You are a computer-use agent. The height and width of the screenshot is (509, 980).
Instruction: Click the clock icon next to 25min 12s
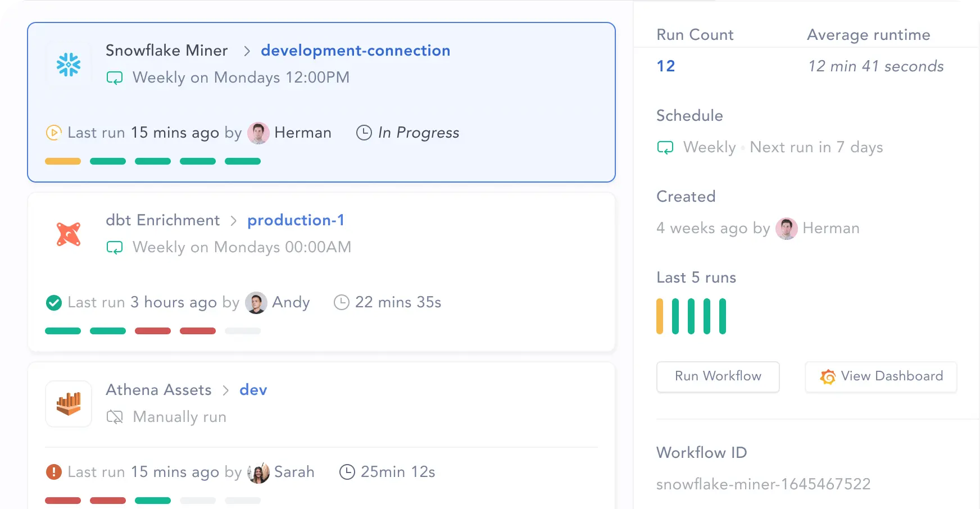(347, 472)
